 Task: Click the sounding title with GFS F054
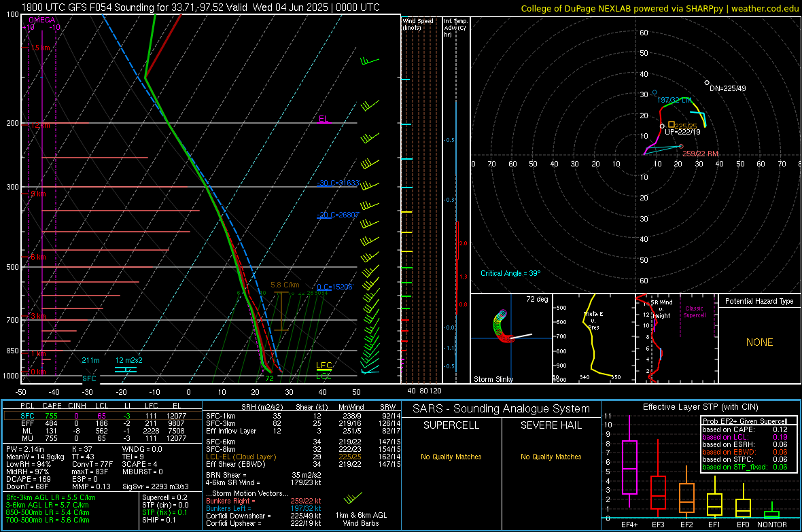click(x=201, y=7)
